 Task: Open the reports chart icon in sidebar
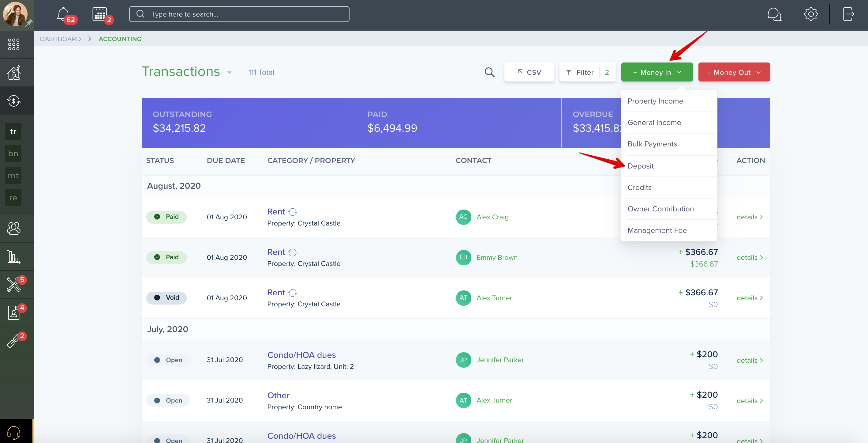coord(14,257)
